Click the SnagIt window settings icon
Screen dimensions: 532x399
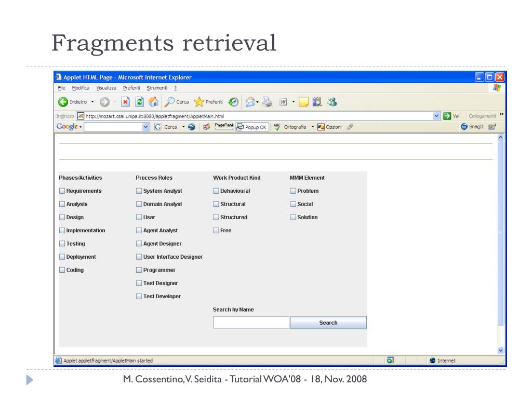point(492,127)
